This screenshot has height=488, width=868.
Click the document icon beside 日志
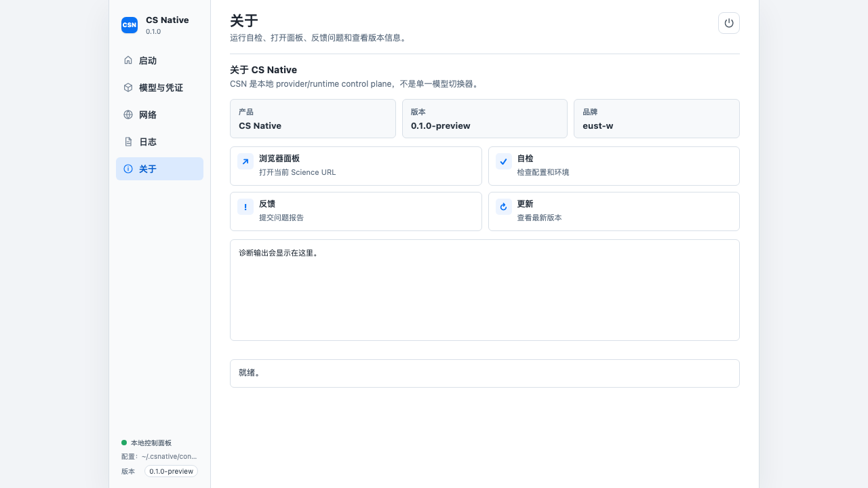tap(128, 142)
